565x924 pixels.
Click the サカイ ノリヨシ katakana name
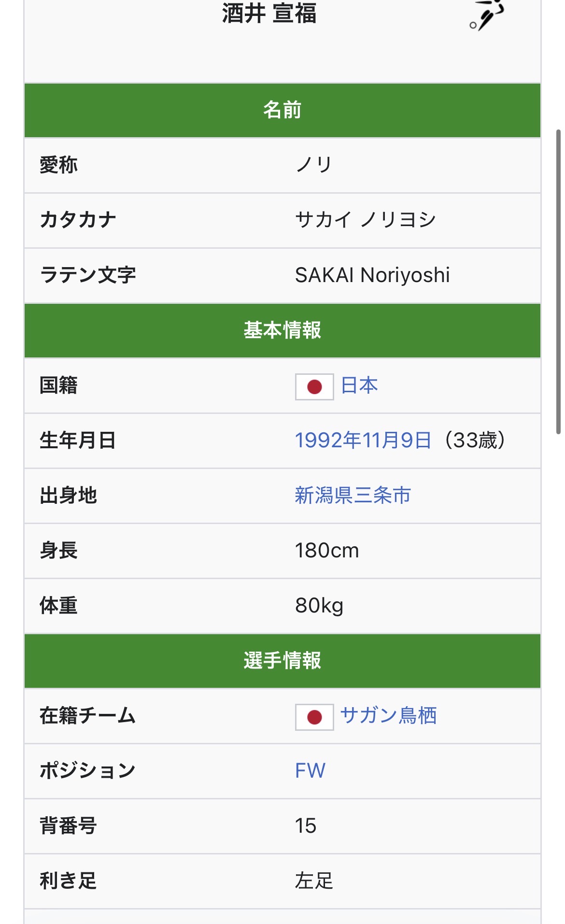click(x=366, y=220)
